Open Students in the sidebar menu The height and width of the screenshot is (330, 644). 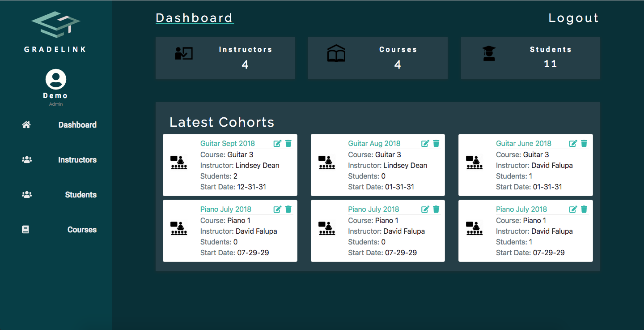click(x=81, y=195)
